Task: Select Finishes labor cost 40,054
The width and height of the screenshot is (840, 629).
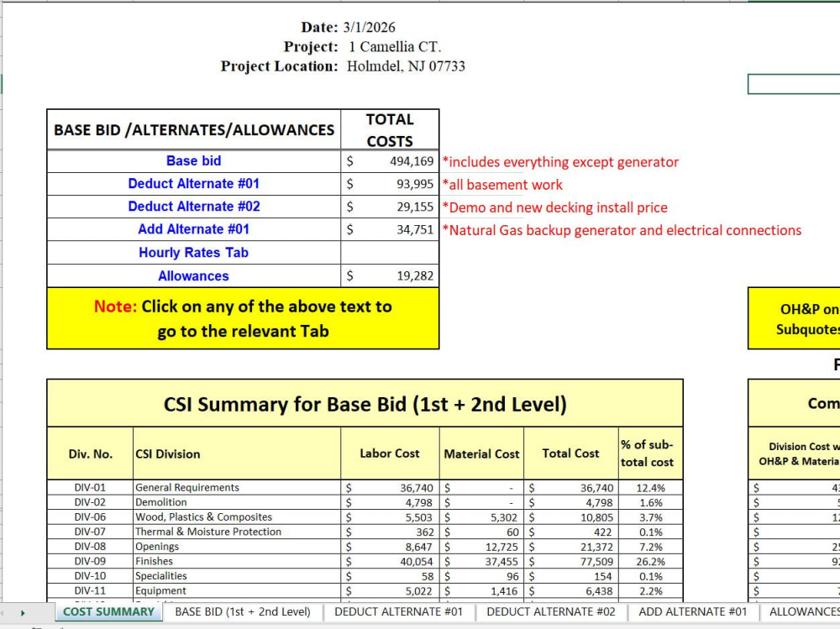Action: click(x=390, y=562)
